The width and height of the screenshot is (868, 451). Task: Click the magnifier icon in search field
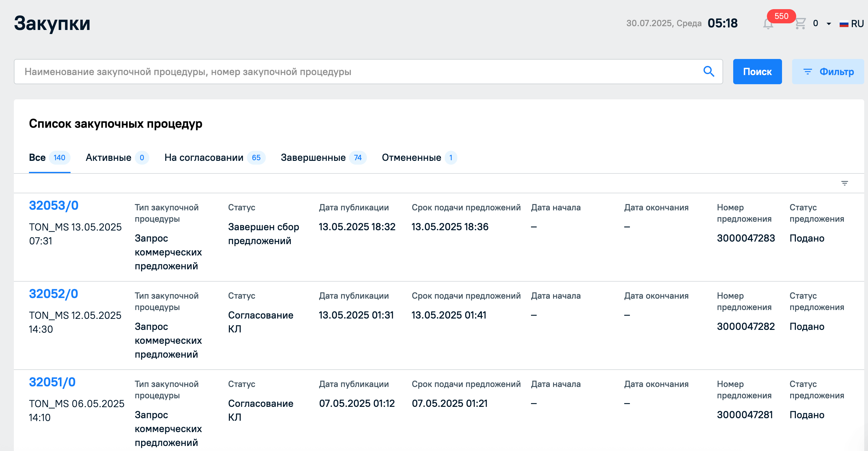[709, 72]
